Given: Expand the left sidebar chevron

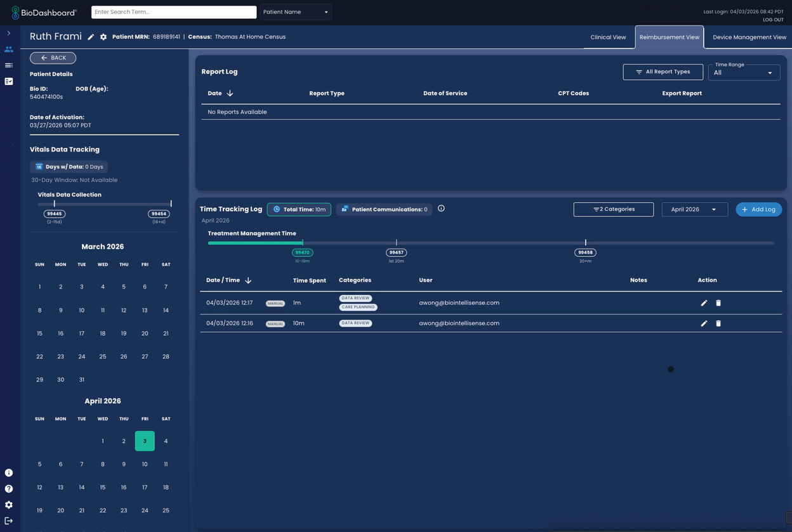Looking at the screenshot, I should [9, 34].
